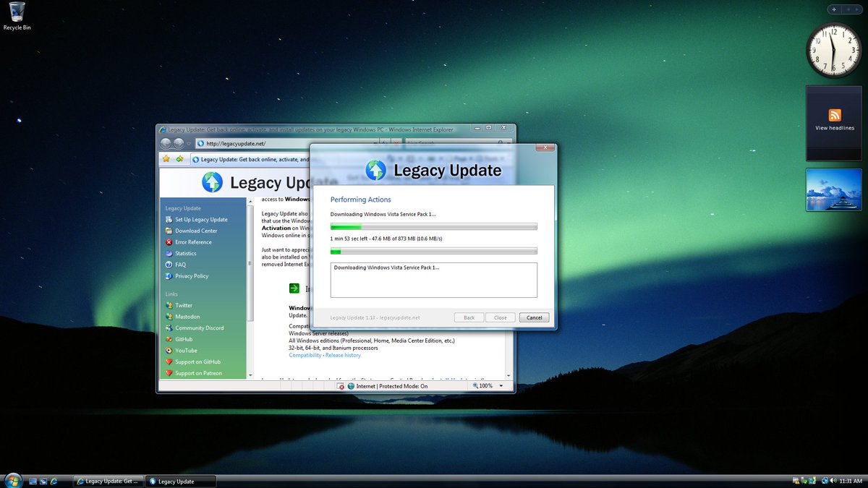Open the Favorites Center star icon
This screenshot has width=868, height=488.
click(166, 159)
